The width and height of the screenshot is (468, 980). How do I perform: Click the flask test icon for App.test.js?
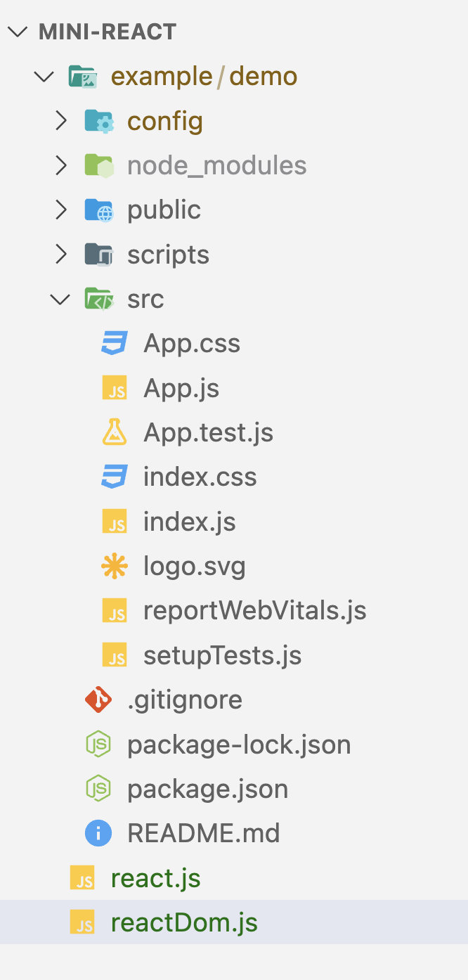pos(114,432)
